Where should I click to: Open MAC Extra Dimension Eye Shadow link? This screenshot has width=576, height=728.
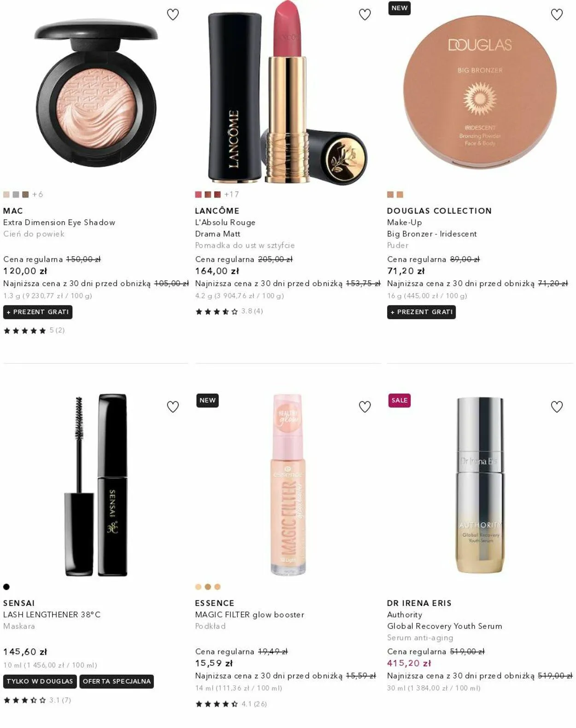click(59, 223)
